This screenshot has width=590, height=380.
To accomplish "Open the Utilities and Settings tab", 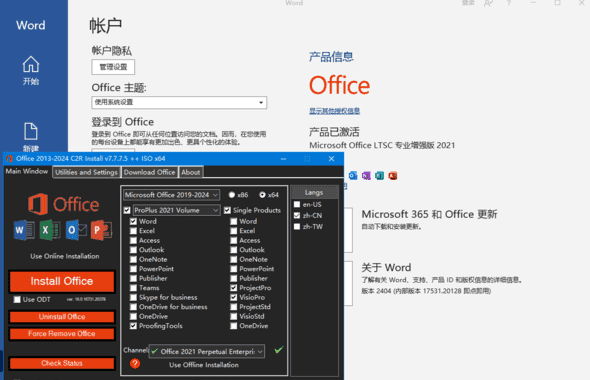I will 87,172.
